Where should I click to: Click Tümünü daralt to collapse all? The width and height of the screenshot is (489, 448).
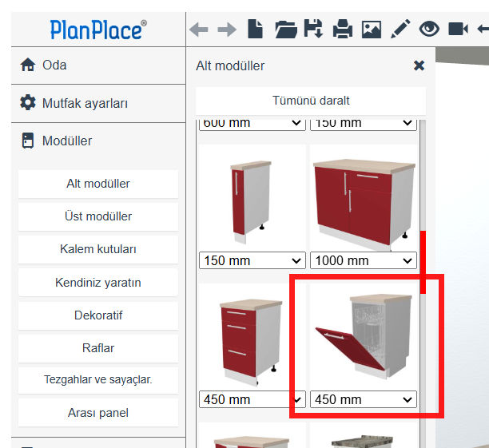coord(311,101)
